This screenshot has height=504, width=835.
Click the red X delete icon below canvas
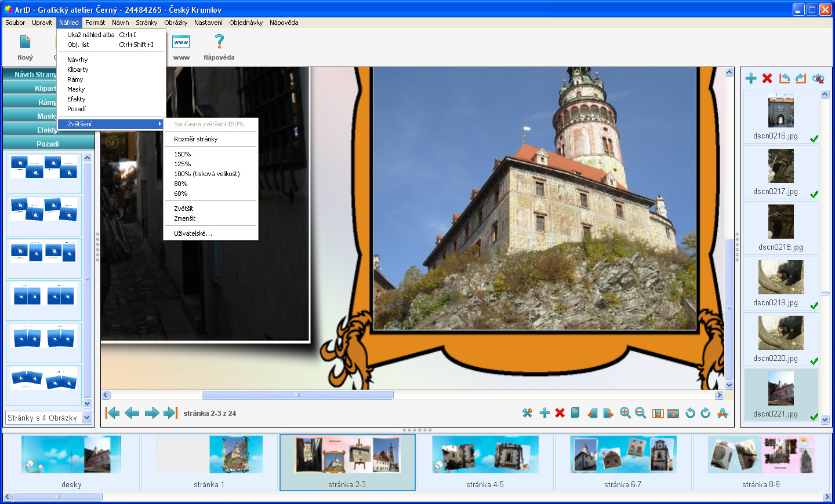[x=560, y=413]
